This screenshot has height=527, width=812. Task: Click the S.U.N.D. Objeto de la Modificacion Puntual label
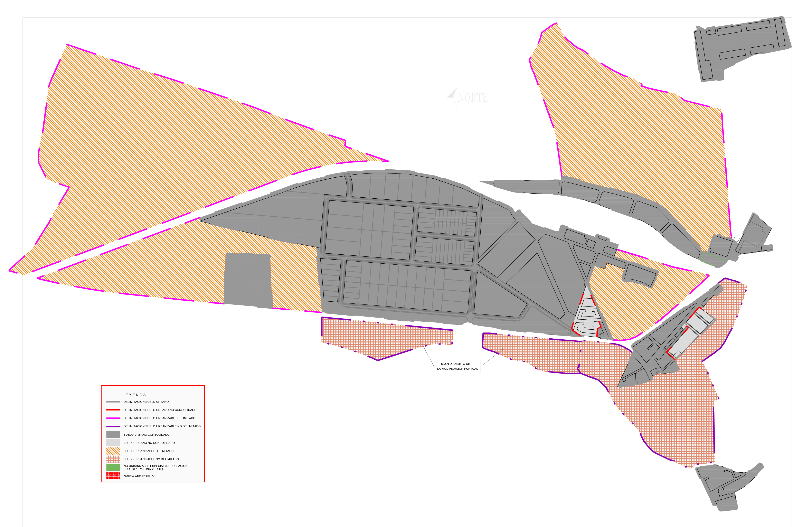457,366
